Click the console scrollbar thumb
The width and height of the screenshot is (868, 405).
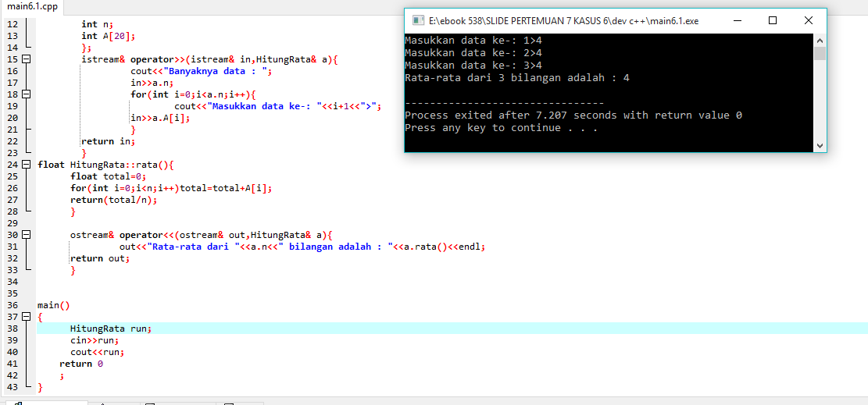pyautogui.click(x=820, y=53)
